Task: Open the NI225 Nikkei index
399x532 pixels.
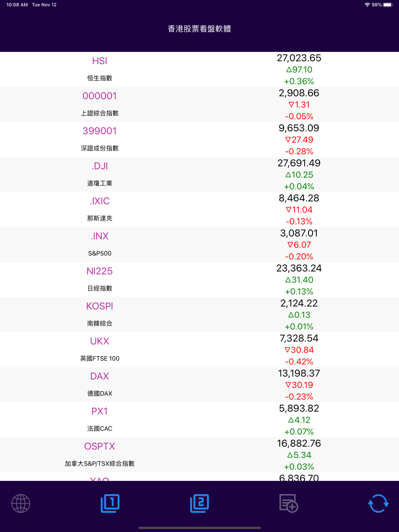Action: click(199, 280)
